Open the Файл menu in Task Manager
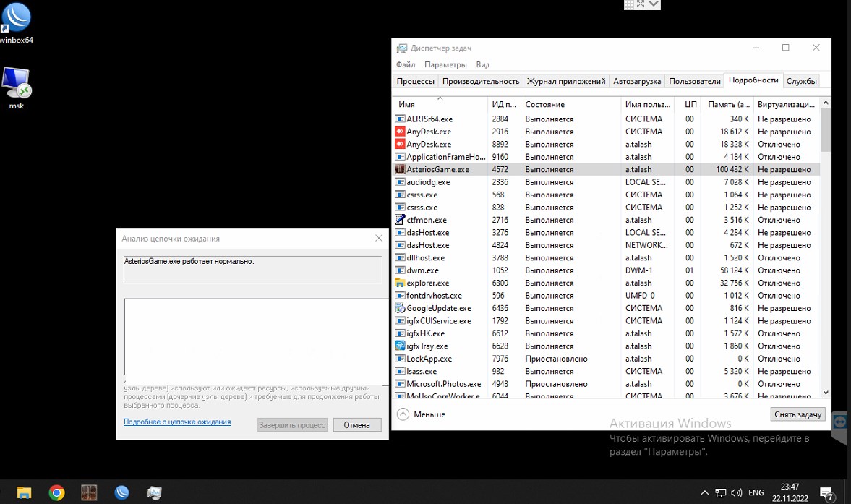Image resolution: width=851 pixels, height=504 pixels. pos(406,64)
